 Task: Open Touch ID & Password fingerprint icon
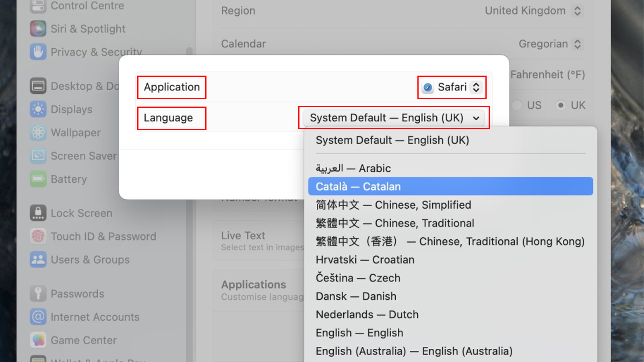pyautogui.click(x=38, y=236)
